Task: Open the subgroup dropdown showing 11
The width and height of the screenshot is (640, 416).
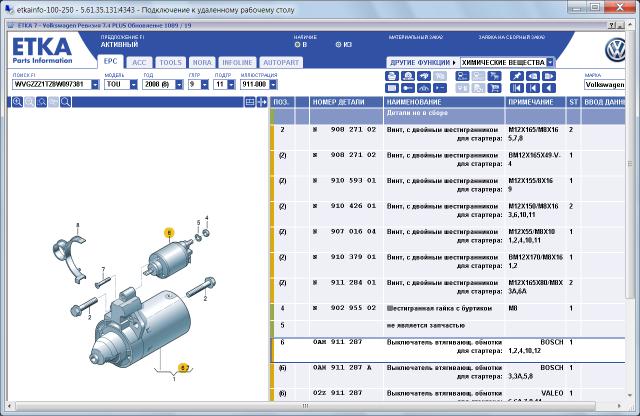Action: point(231,85)
